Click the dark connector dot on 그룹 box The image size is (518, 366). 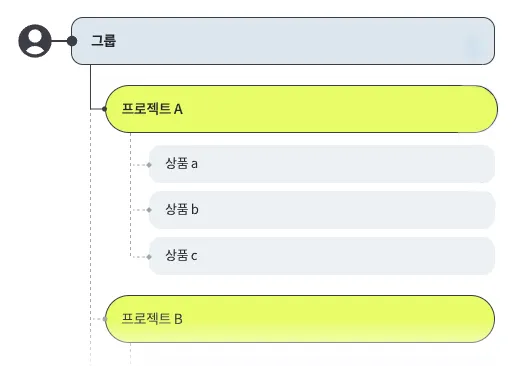[x=72, y=41]
